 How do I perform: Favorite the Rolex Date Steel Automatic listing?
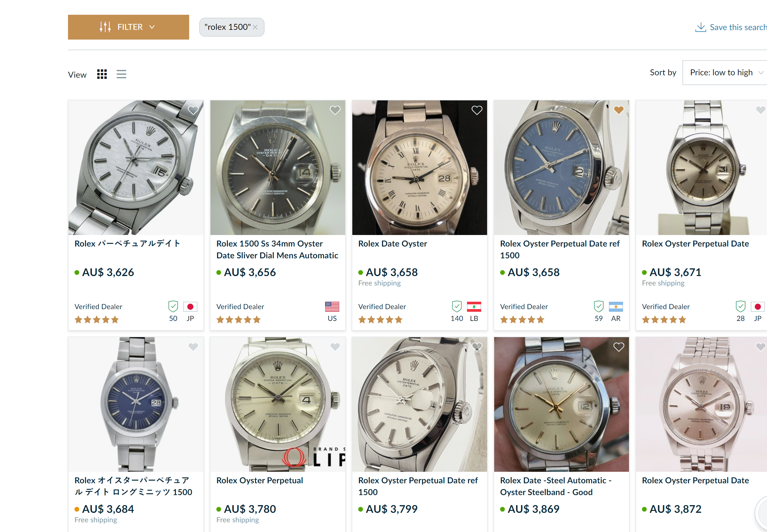pyautogui.click(x=619, y=347)
